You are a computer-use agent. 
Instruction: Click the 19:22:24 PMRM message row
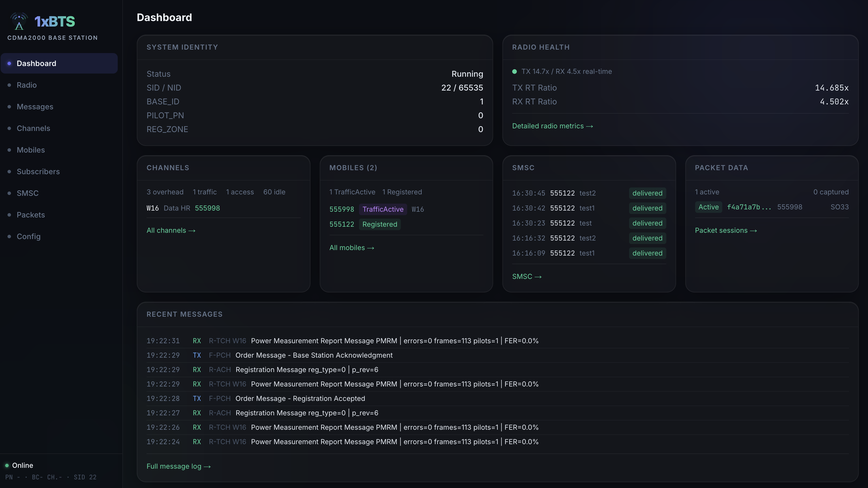[x=497, y=442]
